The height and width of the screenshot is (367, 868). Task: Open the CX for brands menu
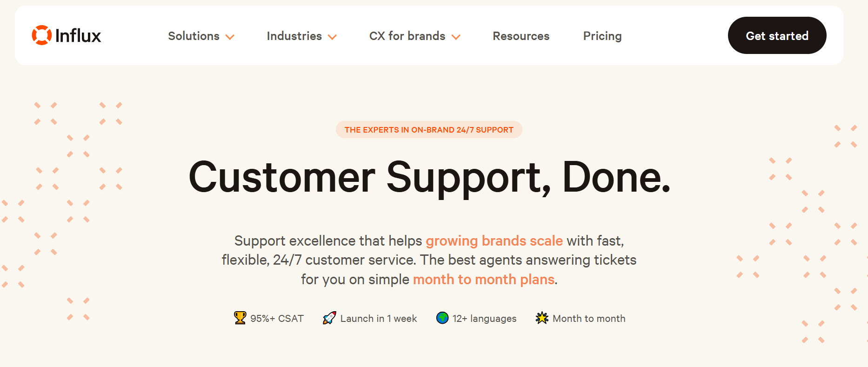[x=407, y=36]
